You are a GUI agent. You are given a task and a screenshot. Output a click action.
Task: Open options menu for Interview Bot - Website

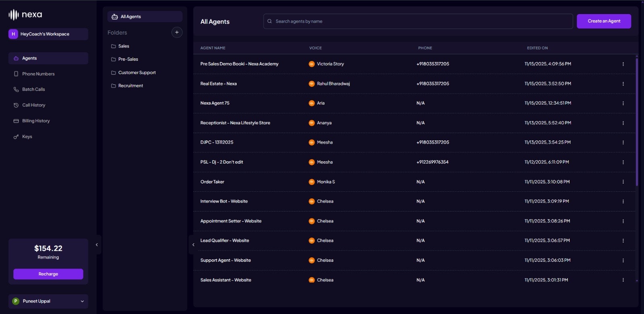(x=623, y=201)
